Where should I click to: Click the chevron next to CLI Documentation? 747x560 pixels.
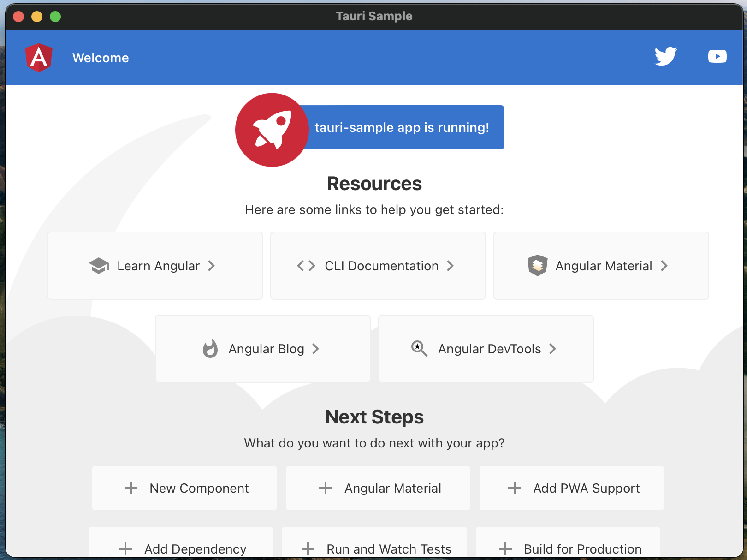tap(451, 266)
